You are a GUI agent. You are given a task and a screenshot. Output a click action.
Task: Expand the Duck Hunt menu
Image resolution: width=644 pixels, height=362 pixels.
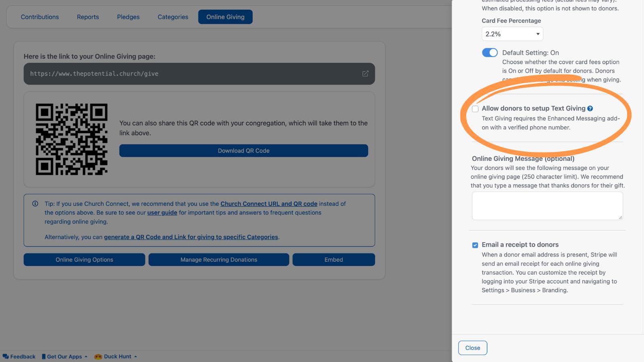point(136,356)
